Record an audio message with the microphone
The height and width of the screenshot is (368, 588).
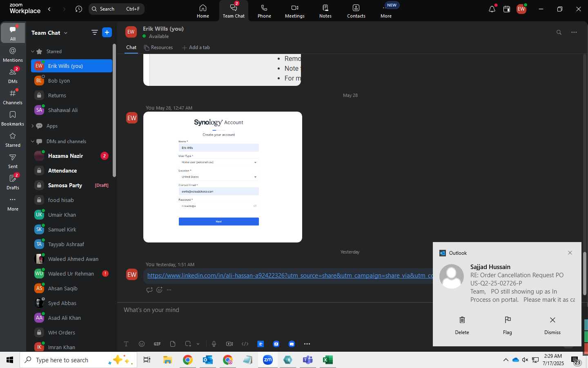point(214,344)
